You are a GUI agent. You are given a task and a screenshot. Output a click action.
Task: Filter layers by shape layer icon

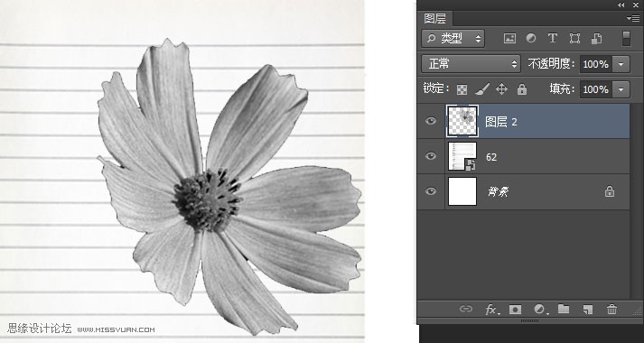(x=574, y=39)
